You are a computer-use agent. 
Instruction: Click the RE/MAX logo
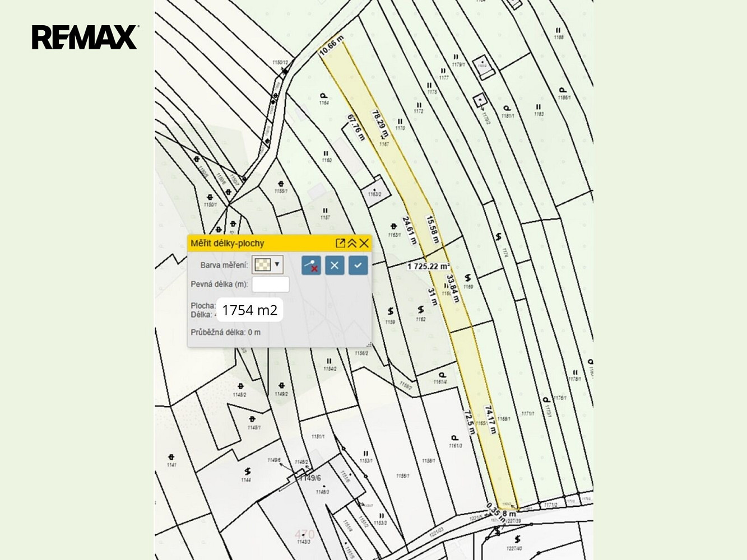tap(85, 37)
